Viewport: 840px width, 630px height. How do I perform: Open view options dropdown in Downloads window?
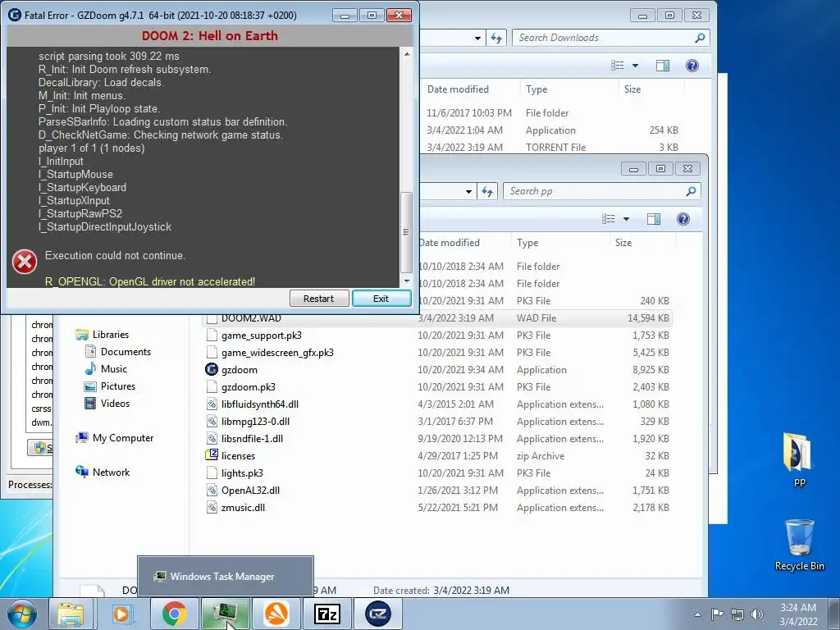(636, 66)
